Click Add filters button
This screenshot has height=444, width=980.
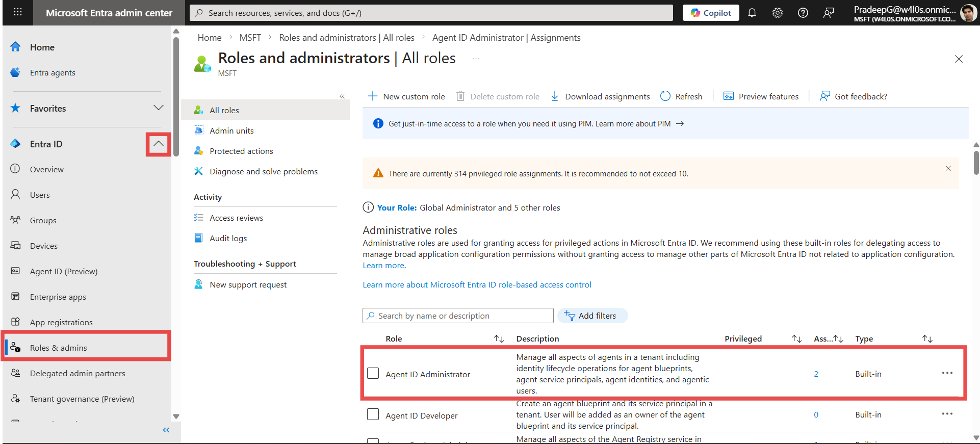pos(592,316)
